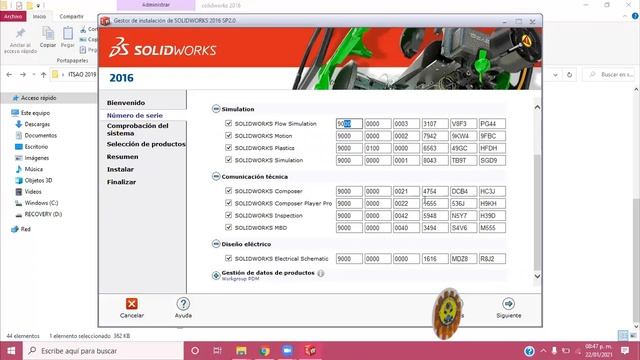Collapse the Simulation section
This screenshot has width=640, height=360.
tap(216, 109)
